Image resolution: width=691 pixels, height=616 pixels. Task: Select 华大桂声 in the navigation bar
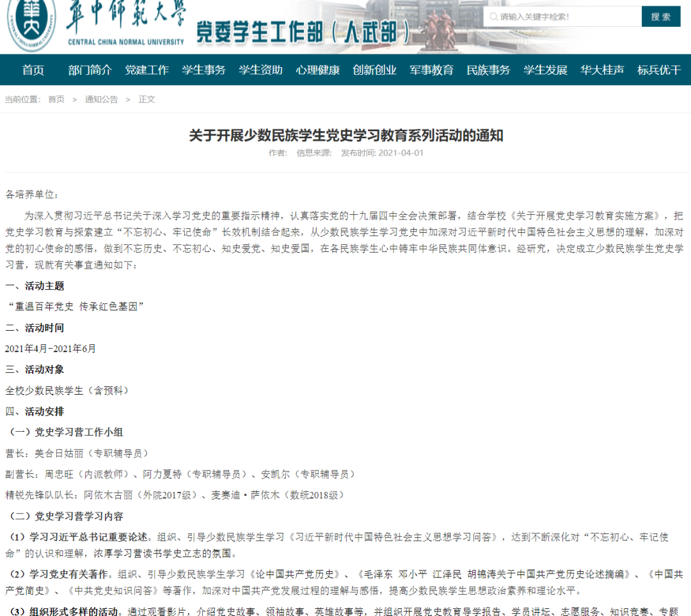click(x=602, y=70)
